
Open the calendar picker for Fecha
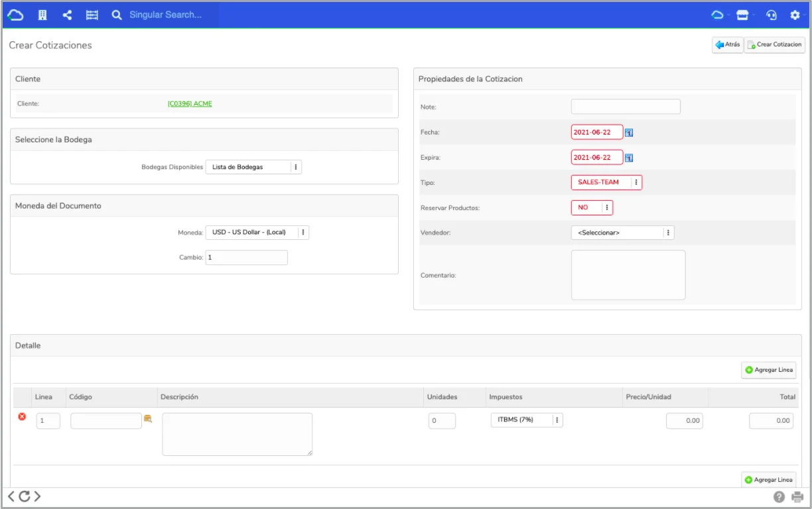tap(629, 133)
